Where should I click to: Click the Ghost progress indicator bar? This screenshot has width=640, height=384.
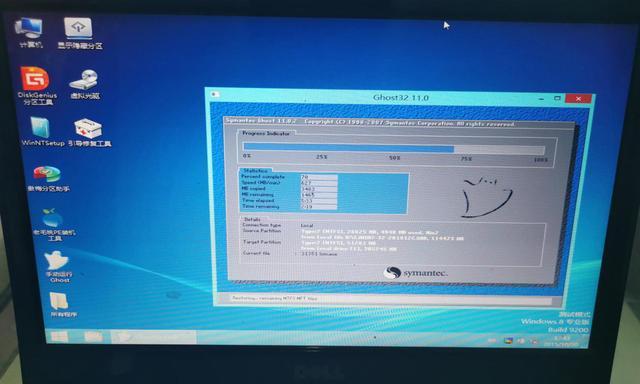pos(394,149)
